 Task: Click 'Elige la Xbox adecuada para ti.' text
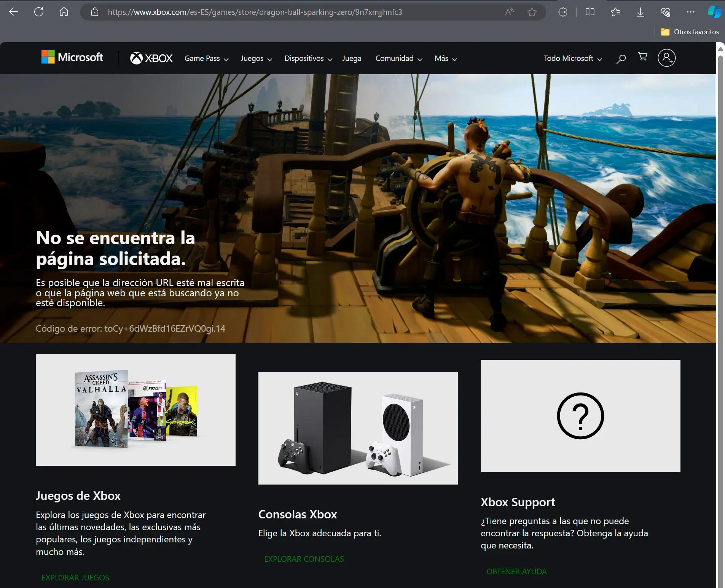click(x=320, y=533)
